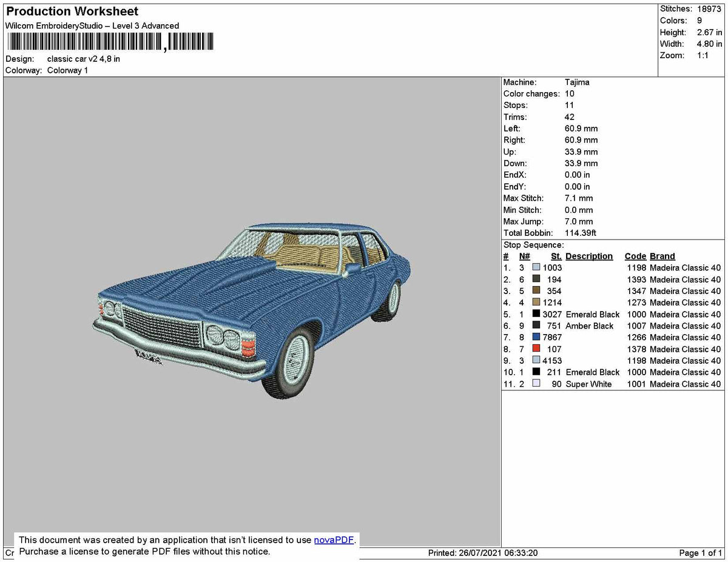Select the light blue 1003 swatch
Viewport: 728px width, 562px height.
click(x=536, y=267)
